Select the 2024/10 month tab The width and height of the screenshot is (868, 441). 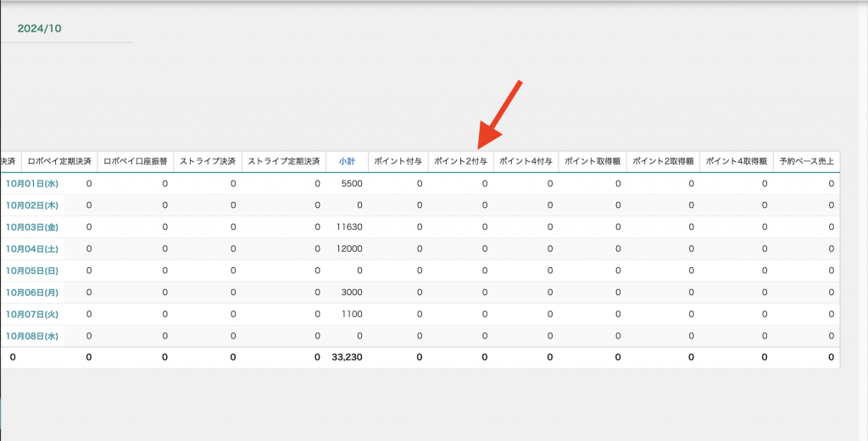[39, 29]
